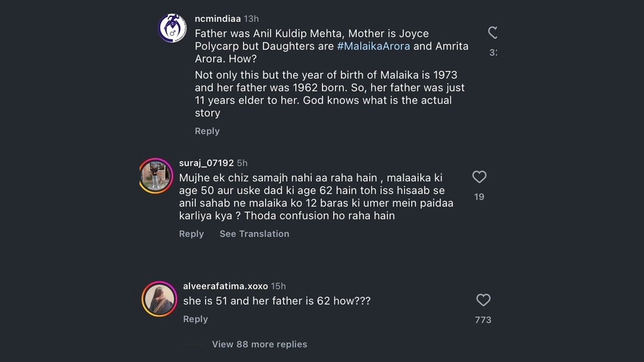The width and height of the screenshot is (644, 362).
Task: Like suraj_07192's comment
Action: [479, 177]
